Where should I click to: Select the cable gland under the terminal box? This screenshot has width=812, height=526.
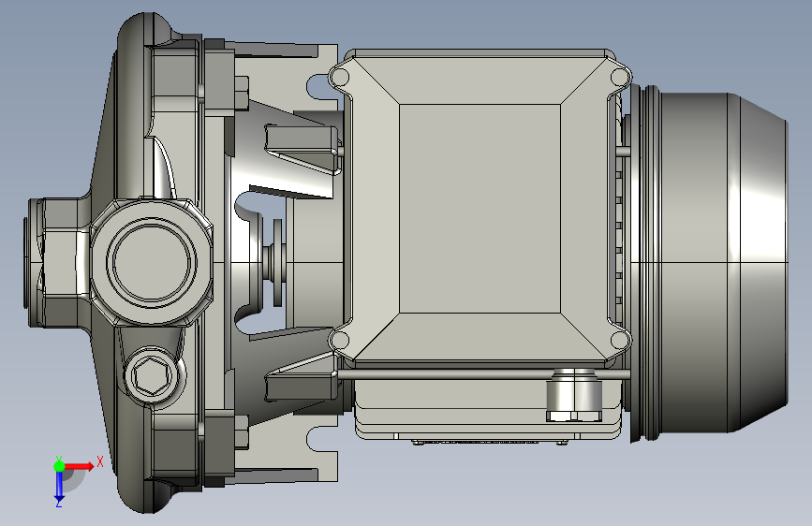pos(575,395)
